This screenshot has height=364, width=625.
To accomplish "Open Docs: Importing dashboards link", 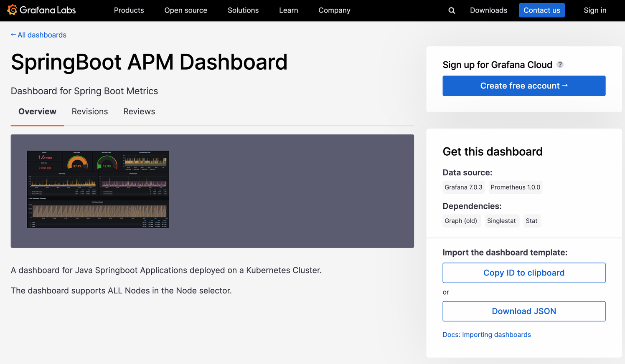I will (x=487, y=335).
